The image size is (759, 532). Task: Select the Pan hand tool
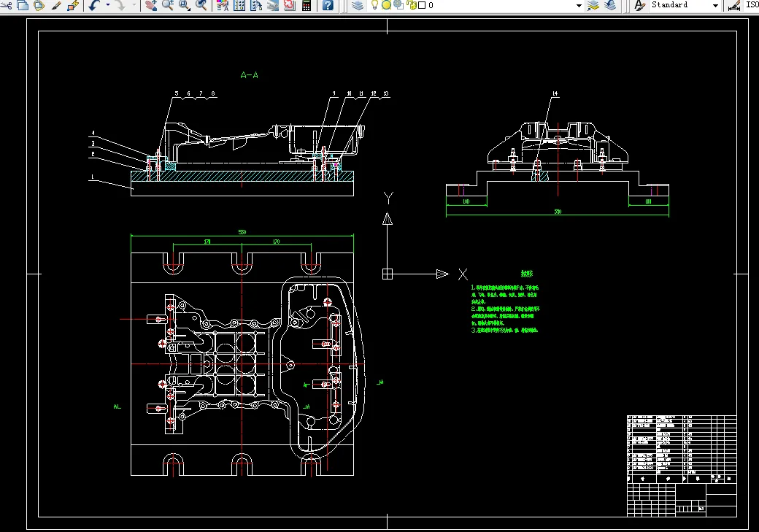pyautogui.click(x=151, y=5)
